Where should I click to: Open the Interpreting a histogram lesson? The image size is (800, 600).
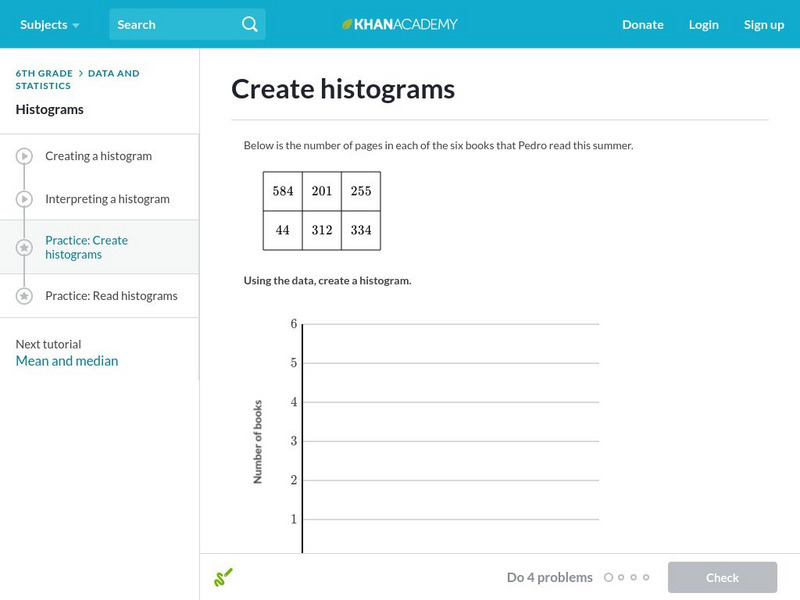[x=107, y=199]
